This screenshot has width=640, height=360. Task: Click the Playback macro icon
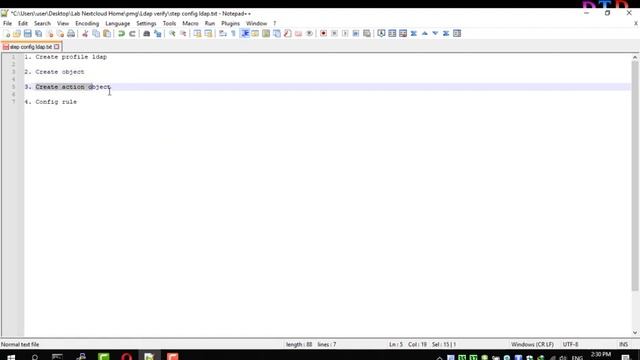pos(345,33)
